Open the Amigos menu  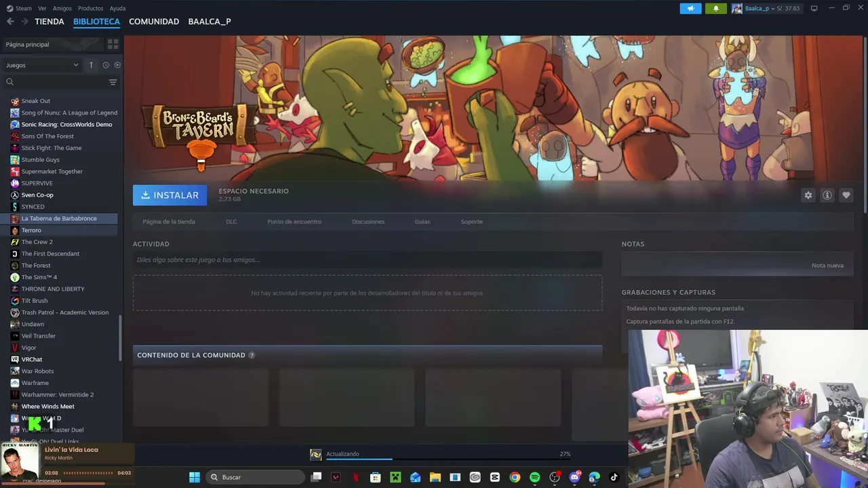click(x=62, y=8)
